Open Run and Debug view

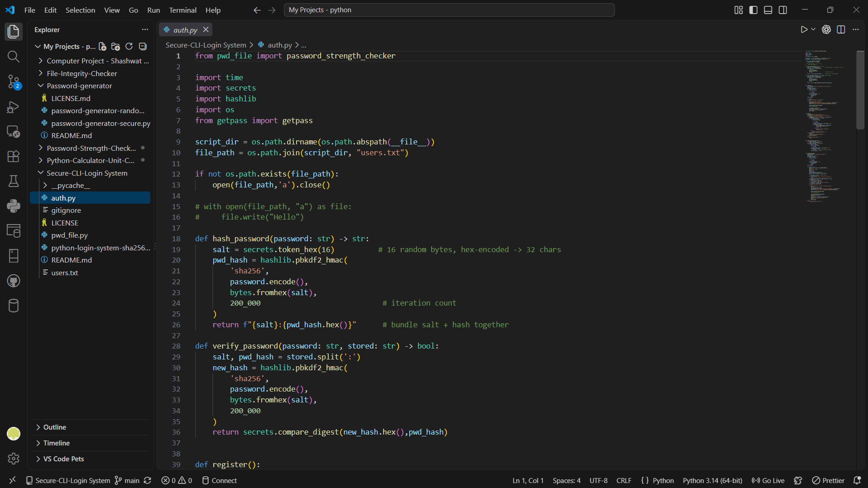click(14, 107)
